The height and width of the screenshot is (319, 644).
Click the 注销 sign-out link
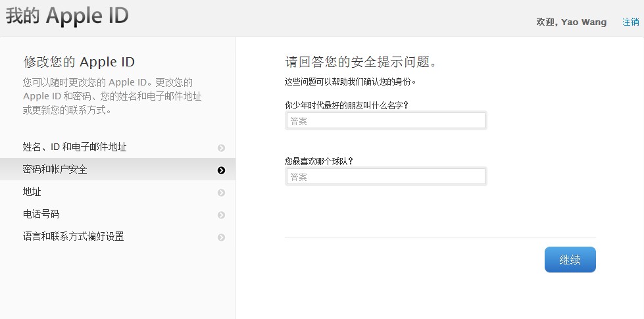click(x=630, y=22)
